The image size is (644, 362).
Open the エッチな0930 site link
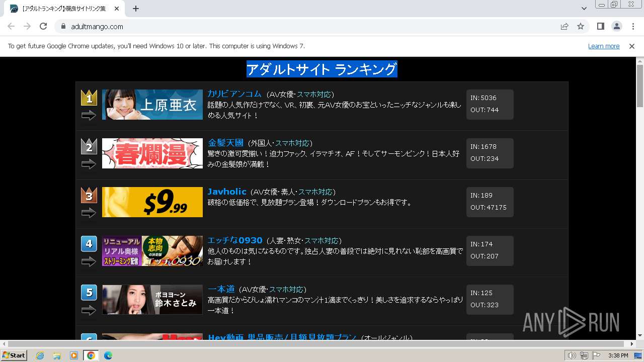235,240
